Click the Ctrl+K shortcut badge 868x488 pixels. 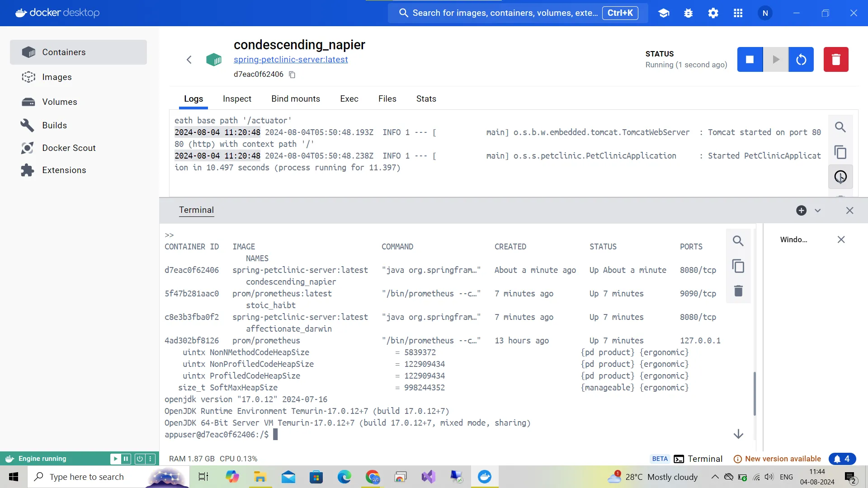pos(620,13)
